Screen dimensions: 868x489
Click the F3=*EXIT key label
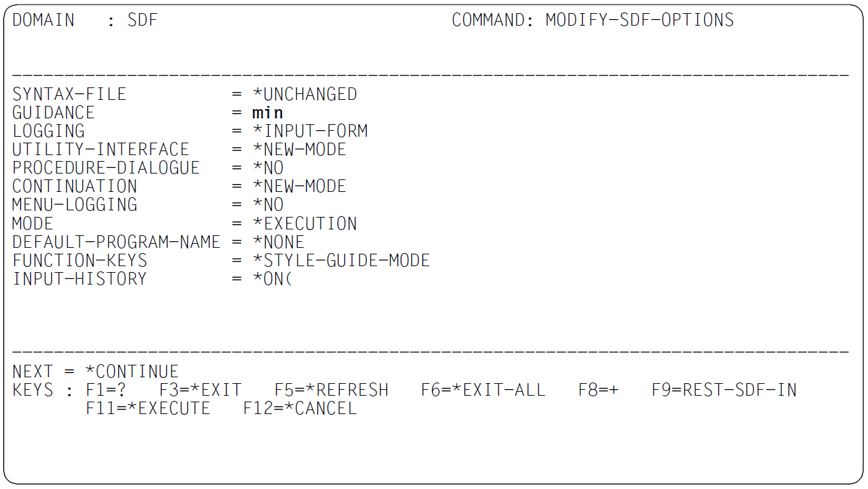(x=200, y=390)
